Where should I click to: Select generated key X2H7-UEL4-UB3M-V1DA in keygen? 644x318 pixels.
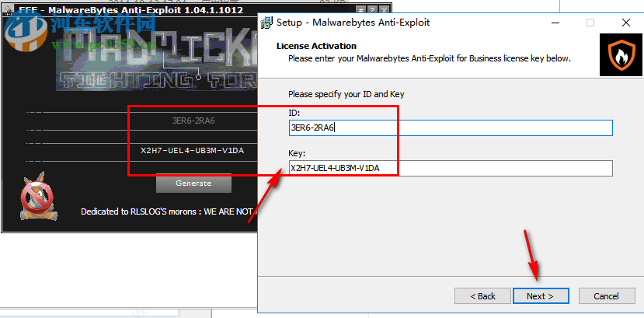[192, 151]
